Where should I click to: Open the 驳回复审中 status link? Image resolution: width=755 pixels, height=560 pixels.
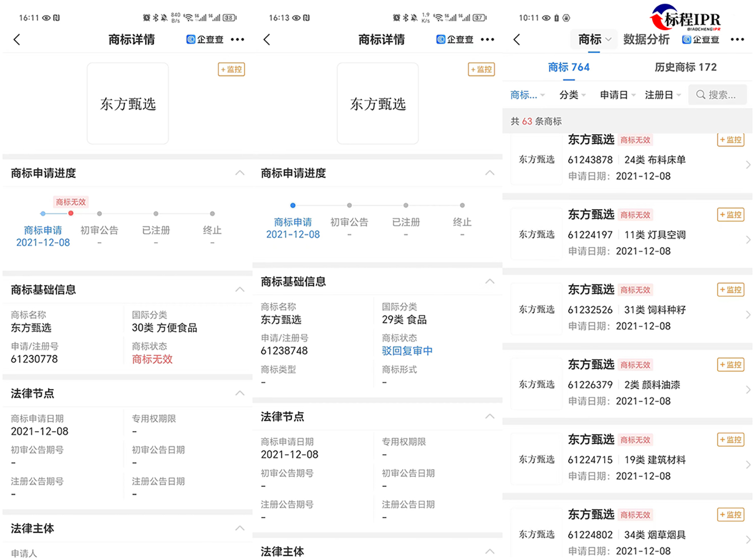[407, 351]
